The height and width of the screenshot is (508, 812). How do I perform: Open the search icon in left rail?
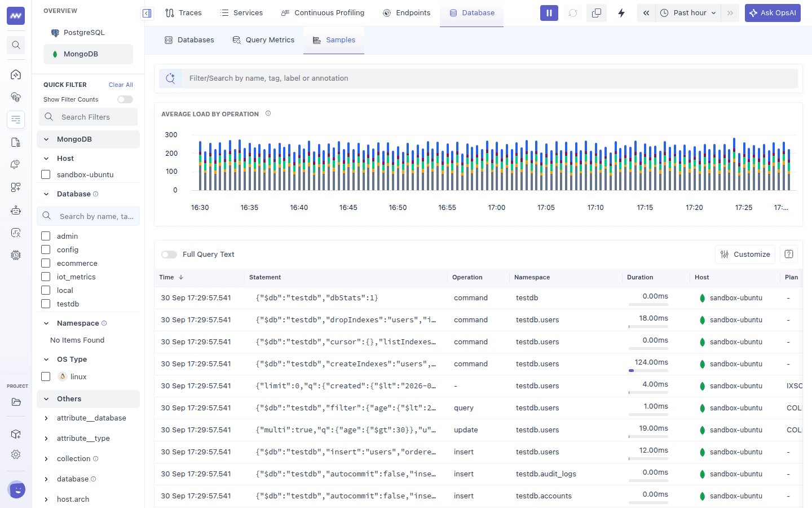click(x=16, y=45)
